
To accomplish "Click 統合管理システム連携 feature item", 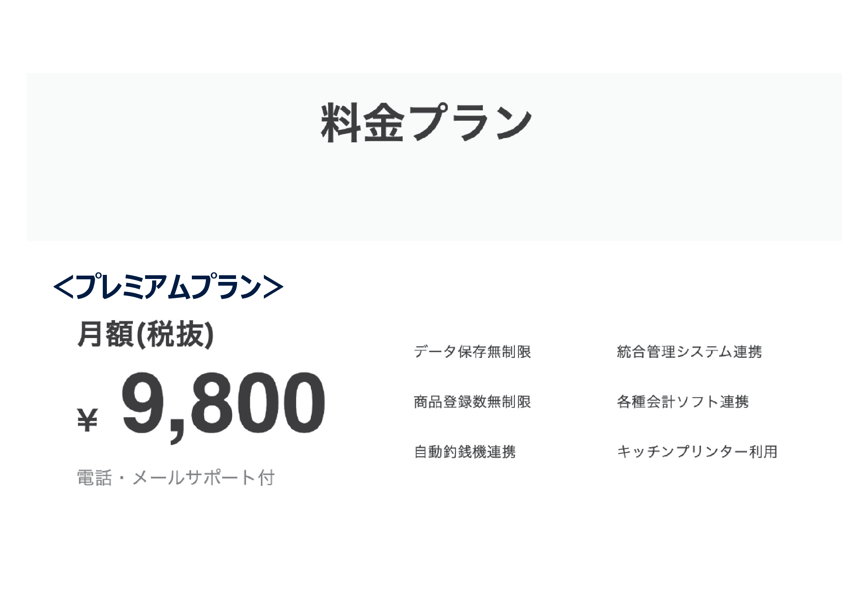I will pyautogui.click(x=690, y=351).
